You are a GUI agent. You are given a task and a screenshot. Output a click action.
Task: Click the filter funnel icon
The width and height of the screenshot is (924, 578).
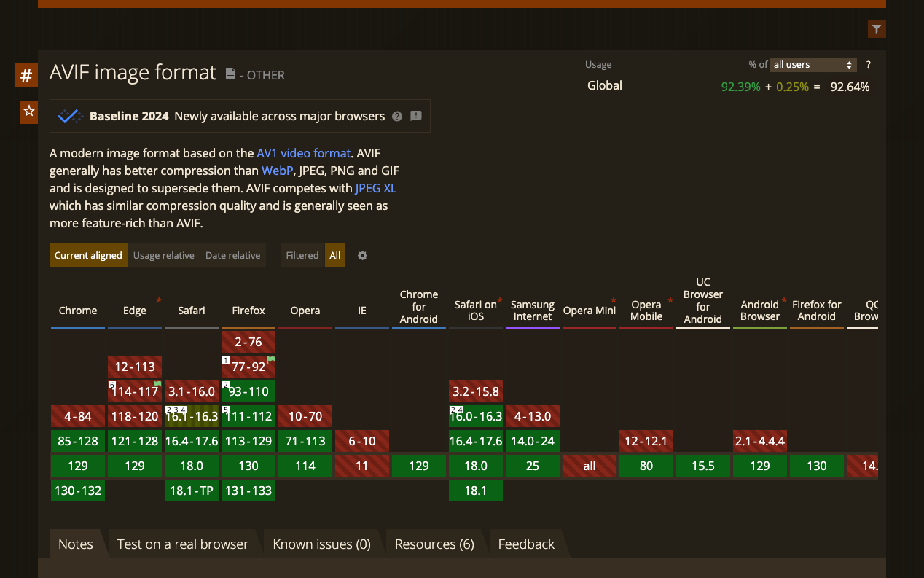(x=877, y=29)
